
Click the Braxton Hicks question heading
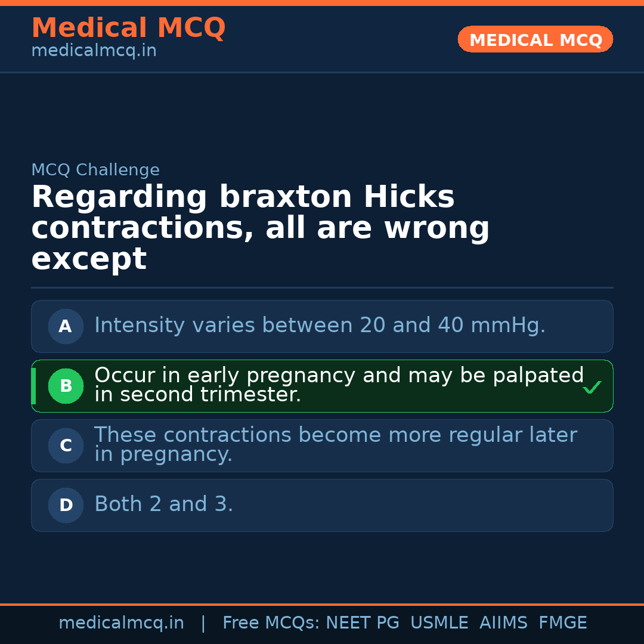click(x=260, y=228)
